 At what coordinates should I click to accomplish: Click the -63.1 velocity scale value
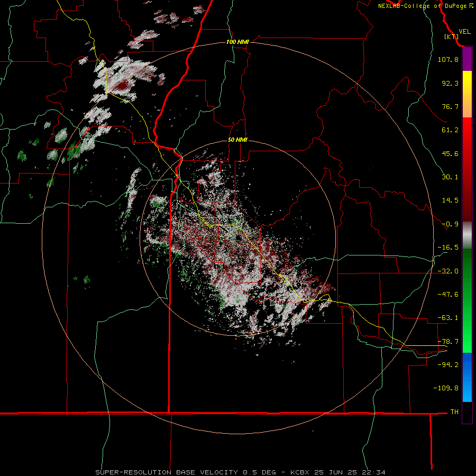point(448,318)
